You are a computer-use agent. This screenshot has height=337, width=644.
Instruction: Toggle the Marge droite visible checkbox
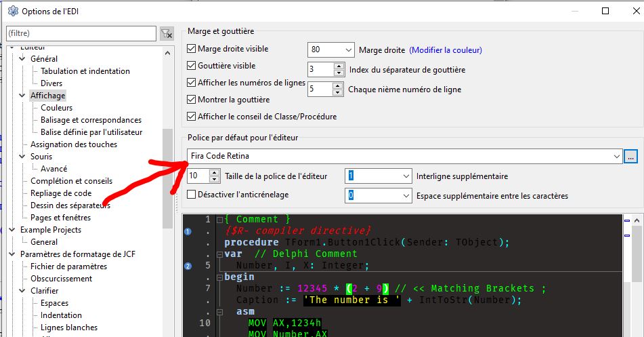(x=191, y=49)
